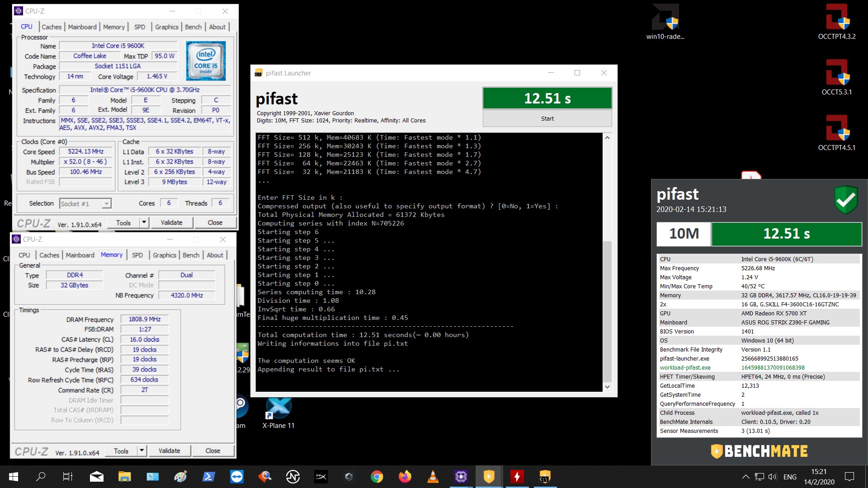
Task: Click Close in top CPU-Z window
Action: point(215,222)
